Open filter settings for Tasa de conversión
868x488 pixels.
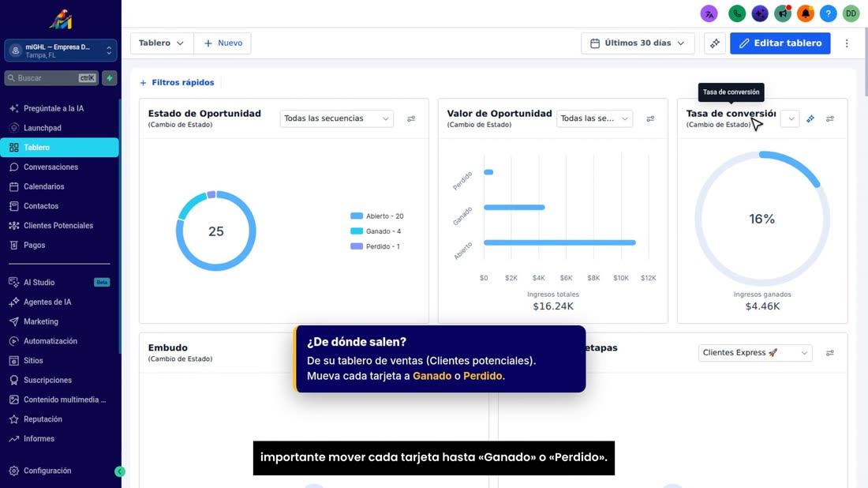coord(830,118)
